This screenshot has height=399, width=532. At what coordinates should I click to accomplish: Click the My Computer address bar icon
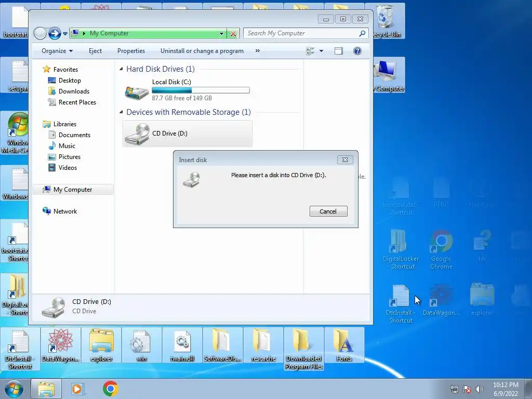75,33
